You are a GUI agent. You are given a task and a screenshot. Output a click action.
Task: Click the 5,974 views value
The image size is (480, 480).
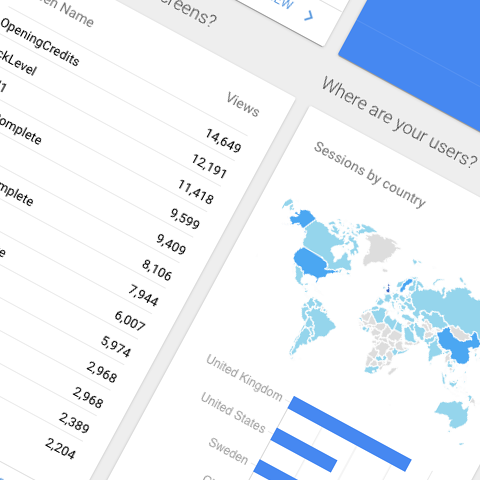(x=116, y=347)
